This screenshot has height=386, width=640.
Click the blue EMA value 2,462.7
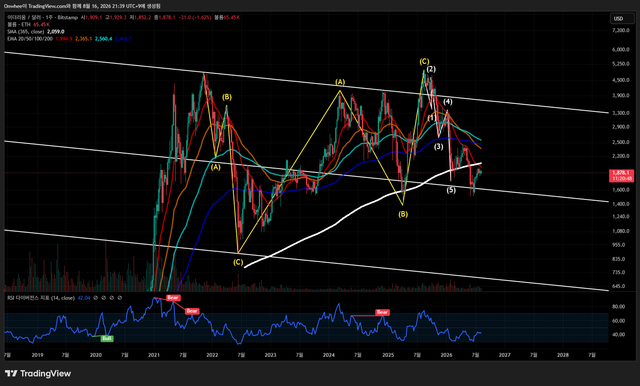point(123,38)
